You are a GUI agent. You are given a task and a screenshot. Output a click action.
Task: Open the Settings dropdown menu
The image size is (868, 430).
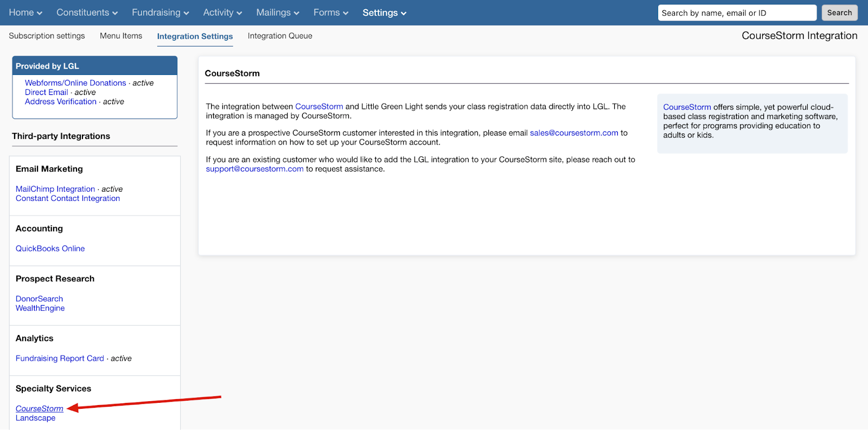coord(384,12)
